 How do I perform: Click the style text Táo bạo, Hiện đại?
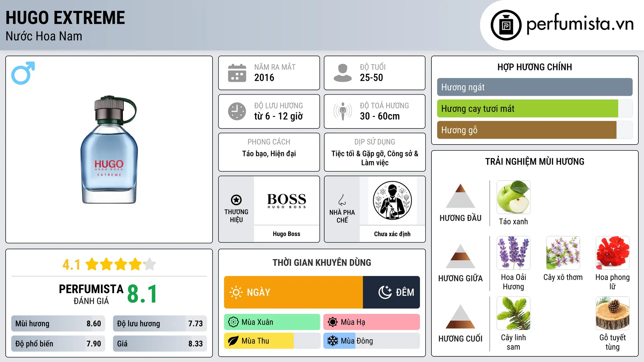pyautogui.click(x=269, y=154)
